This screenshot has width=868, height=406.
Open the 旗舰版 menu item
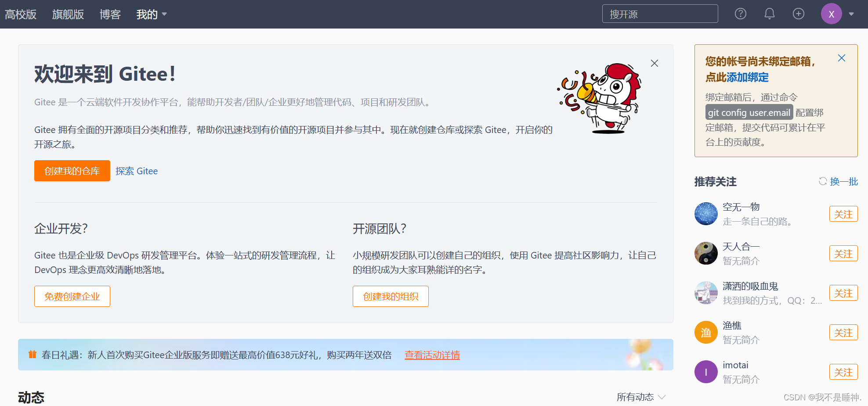pyautogui.click(x=68, y=14)
